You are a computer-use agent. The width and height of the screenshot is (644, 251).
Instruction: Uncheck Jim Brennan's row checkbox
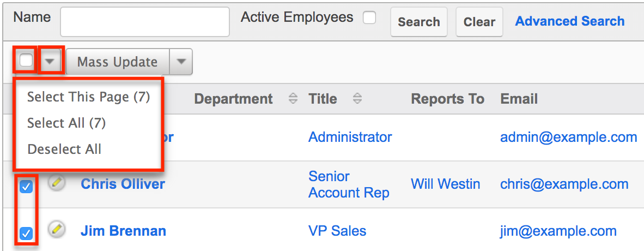26,234
